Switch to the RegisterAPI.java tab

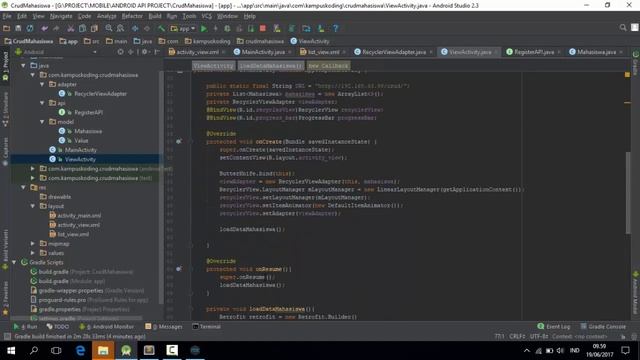(534, 52)
